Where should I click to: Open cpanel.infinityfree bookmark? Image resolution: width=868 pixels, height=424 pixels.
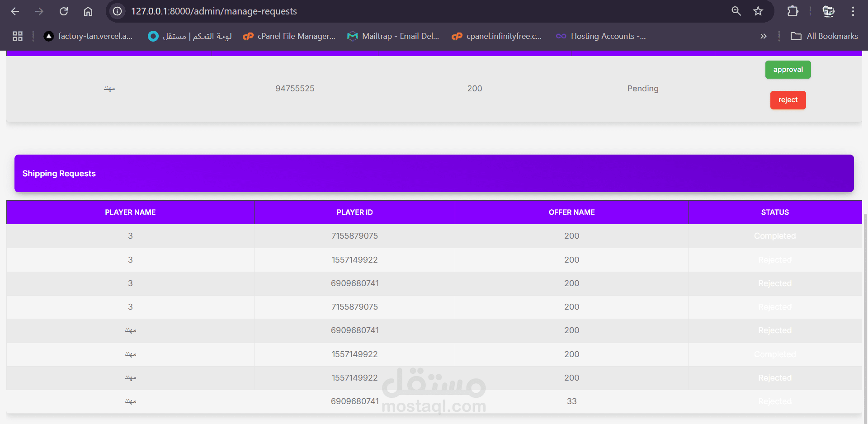(x=497, y=36)
